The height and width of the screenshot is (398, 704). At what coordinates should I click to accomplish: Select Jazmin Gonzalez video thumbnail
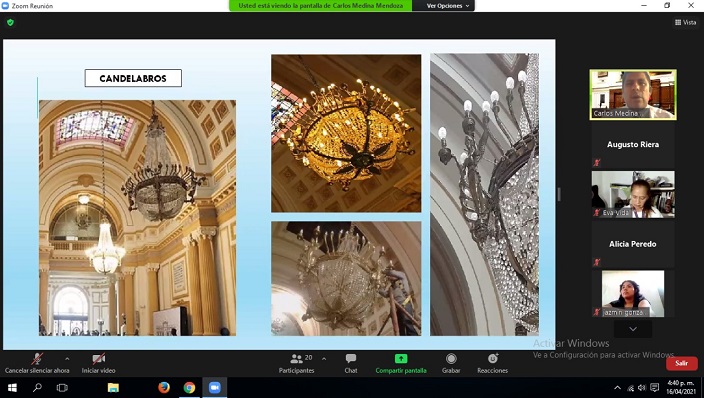633,293
